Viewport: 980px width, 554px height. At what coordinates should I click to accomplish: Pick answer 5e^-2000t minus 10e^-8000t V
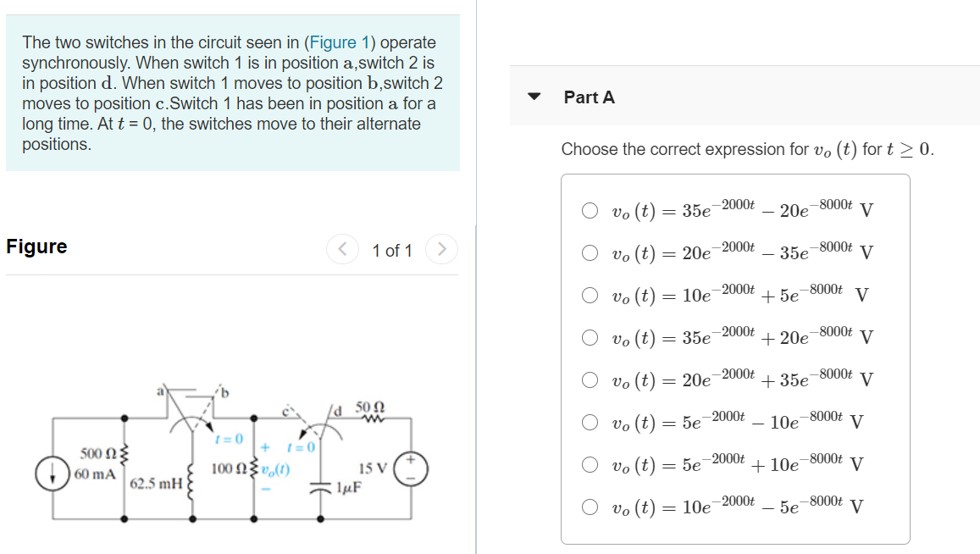click(x=590, y=421)
